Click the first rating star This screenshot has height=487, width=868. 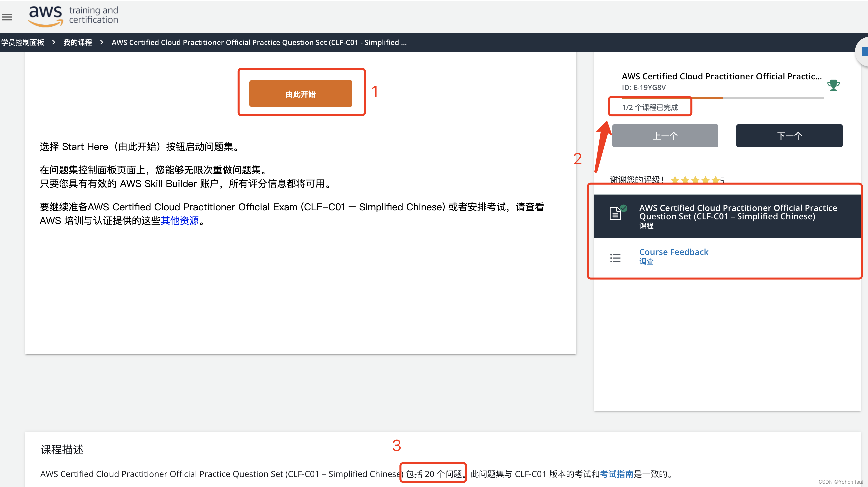[675, 180]
